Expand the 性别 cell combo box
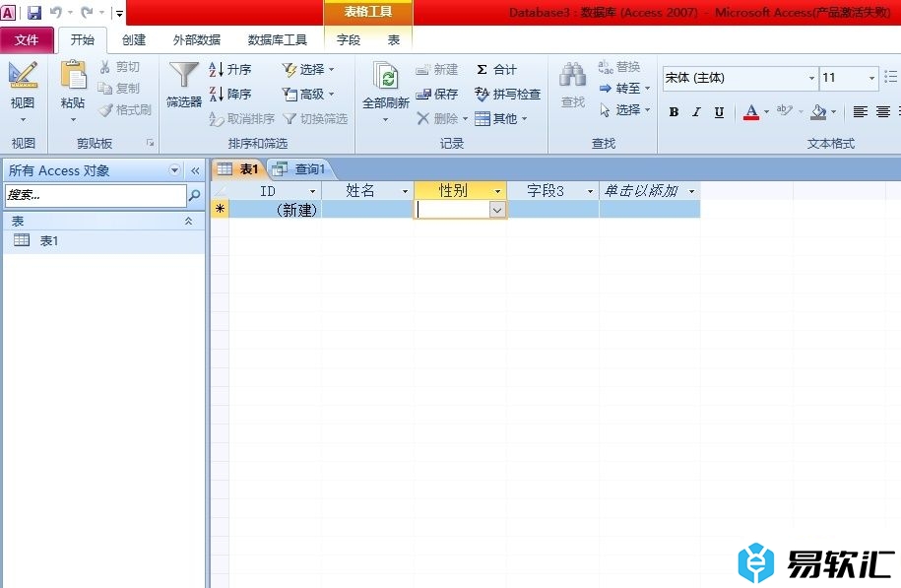This screenshot has width=901, height=588. 497,210
